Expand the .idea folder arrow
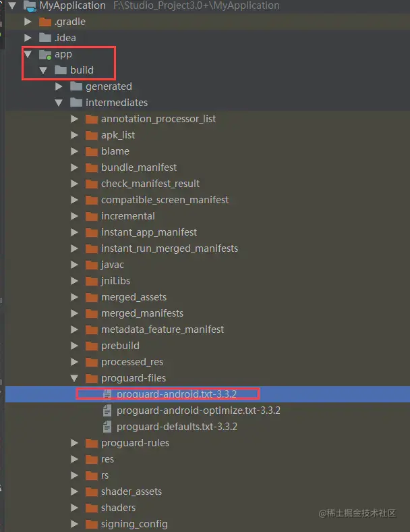The height and width of the screenshot is (532, 410). [28, 38]
